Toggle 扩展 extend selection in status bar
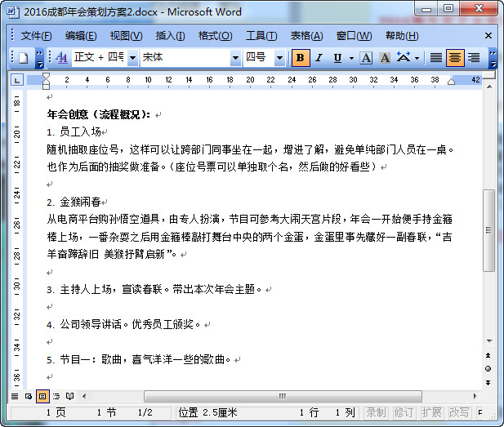 (x=431, y=412)
